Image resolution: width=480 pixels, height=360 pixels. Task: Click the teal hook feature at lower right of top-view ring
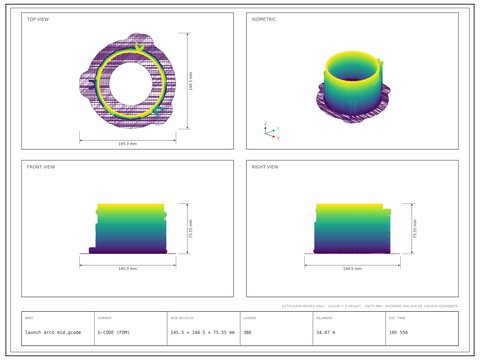158,110
